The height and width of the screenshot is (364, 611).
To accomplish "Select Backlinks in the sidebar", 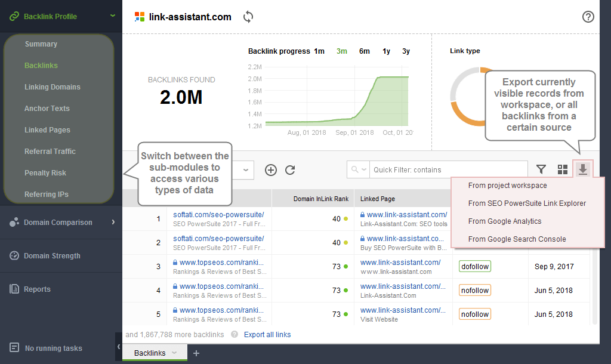I will [41, 66].
